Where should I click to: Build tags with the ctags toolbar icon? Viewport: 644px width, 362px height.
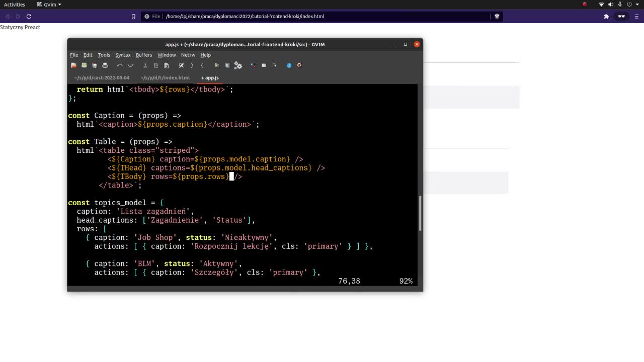(x=264, y=65)
